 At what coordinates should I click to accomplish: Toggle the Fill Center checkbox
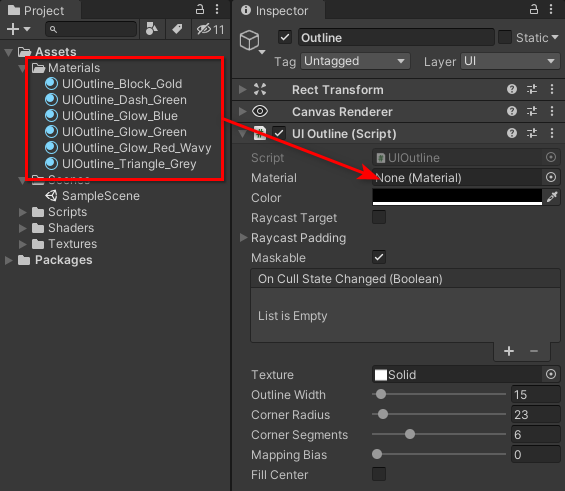379,474
